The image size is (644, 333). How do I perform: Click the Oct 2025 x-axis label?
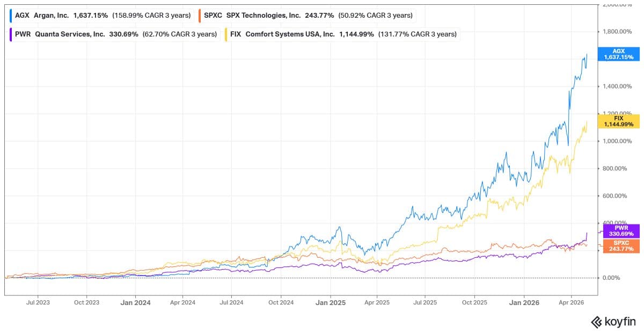coord(474,302)
